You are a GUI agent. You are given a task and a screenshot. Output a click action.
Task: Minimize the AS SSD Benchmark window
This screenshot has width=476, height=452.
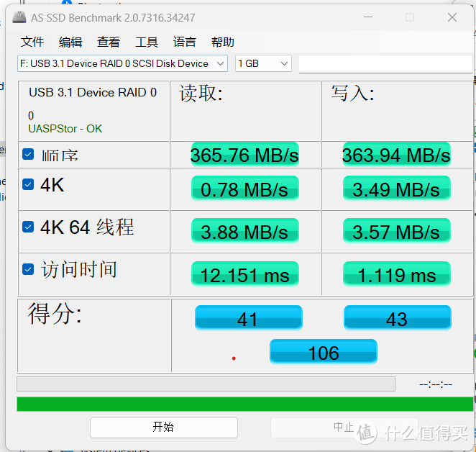click(x=368, y=17)
